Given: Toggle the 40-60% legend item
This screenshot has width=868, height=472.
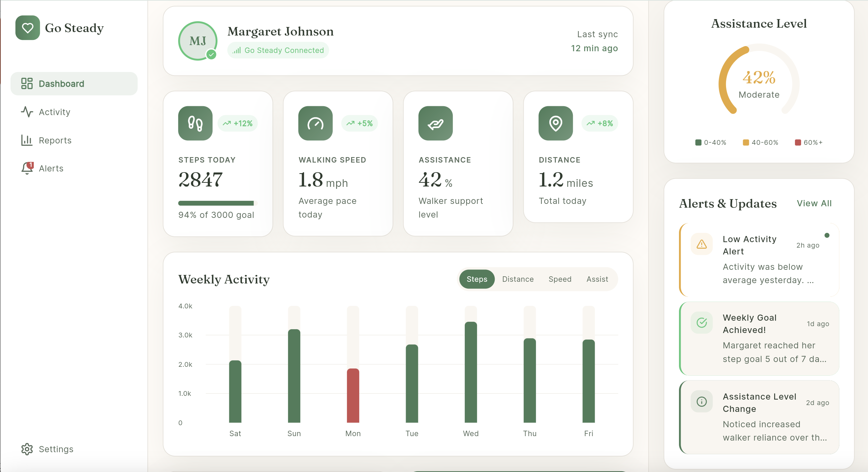Looking at the screenshot, I should click(759, 142).
